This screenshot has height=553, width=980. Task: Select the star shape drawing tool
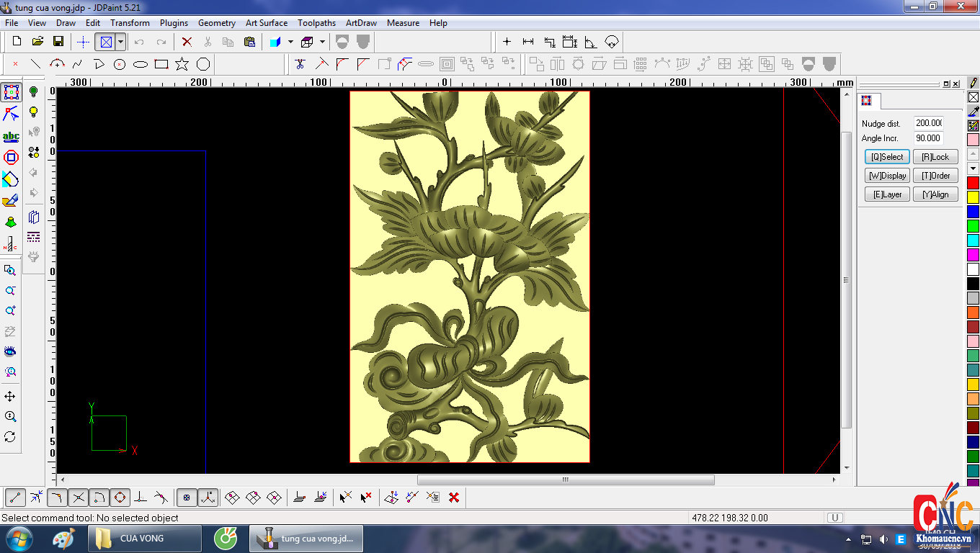[x=182, y=64]
